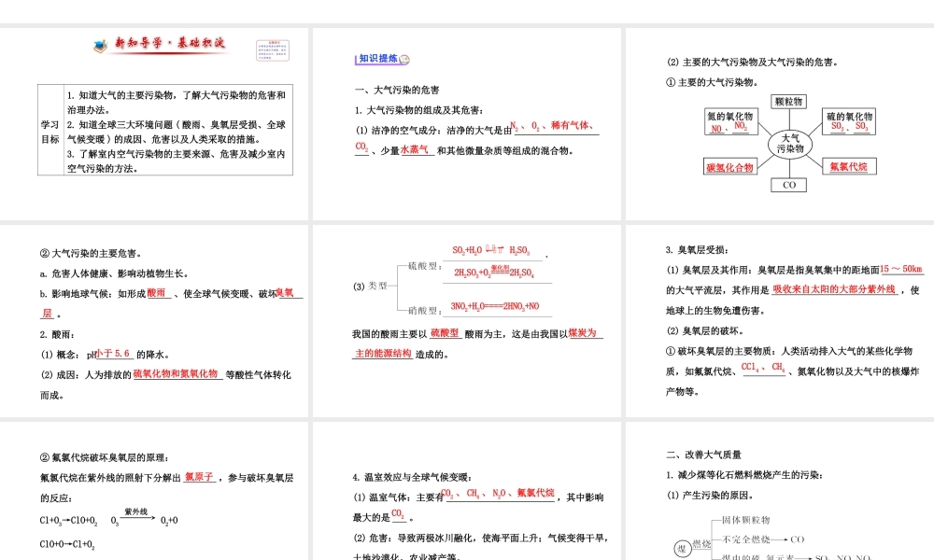This screenshot has height=560, width=934.
Task: Select heading '二、改善大气质量'
Action: (703, 455)
